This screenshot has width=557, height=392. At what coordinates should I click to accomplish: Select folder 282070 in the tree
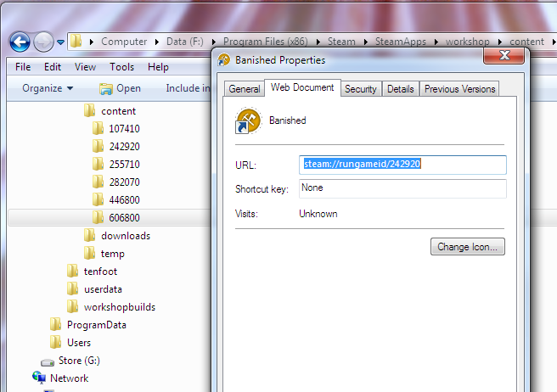(124, 182)
